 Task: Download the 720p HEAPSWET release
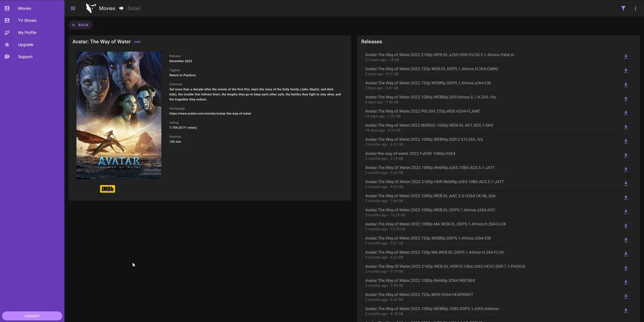pyautogui.click(x=626, y=297)
